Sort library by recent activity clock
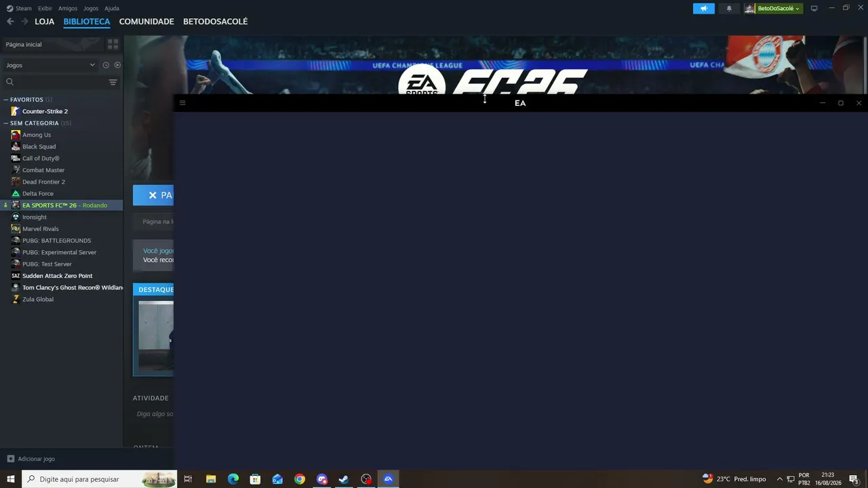868x488 pixels. (x=106, y=65)
